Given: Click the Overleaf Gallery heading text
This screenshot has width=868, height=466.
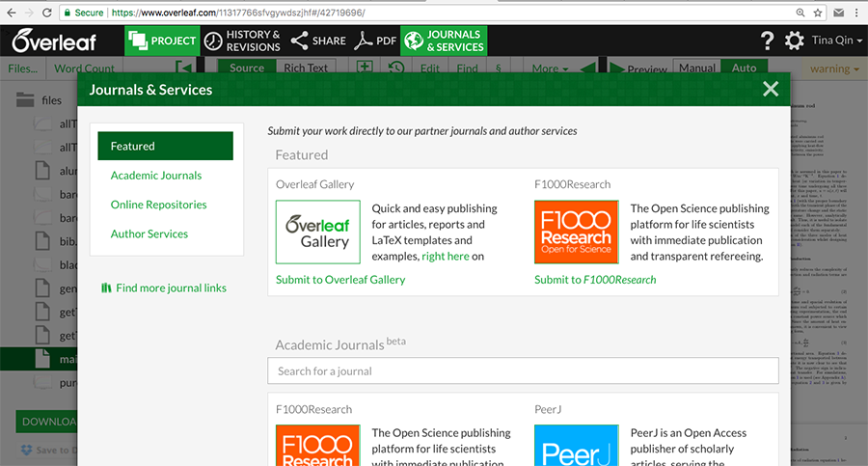Looking at the screenshot, I should point(315,184).
